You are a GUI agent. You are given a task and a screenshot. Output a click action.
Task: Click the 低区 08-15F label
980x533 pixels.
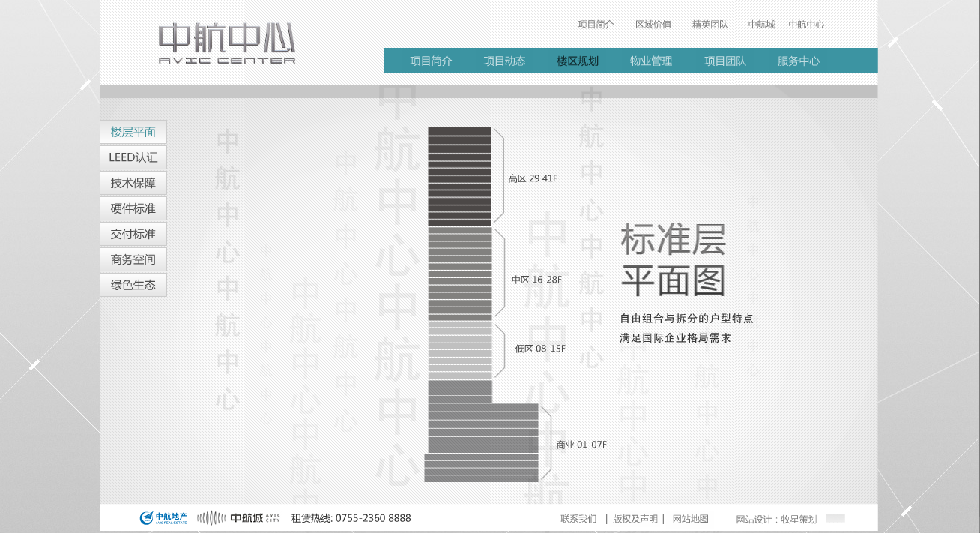pyautogui.click(x=540, y=349)
